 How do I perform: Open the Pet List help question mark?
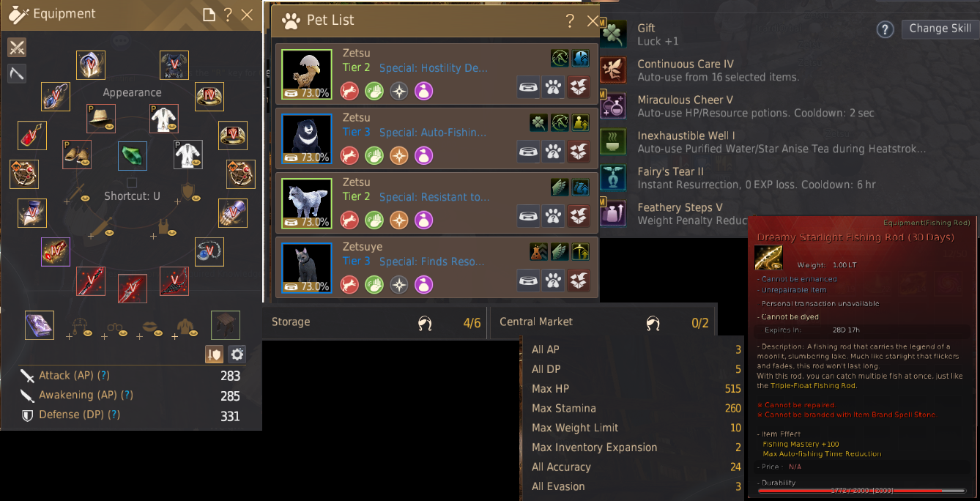coord(570,21)
